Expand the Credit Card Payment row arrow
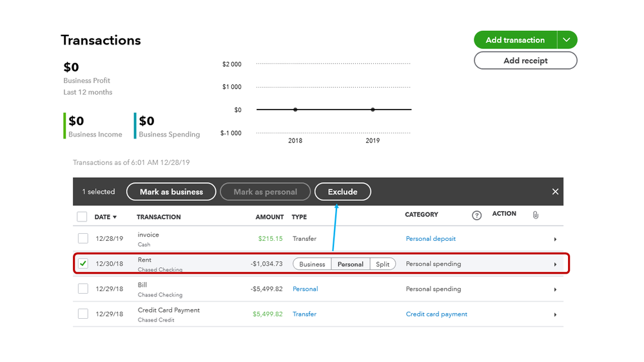 coord(555,314)
